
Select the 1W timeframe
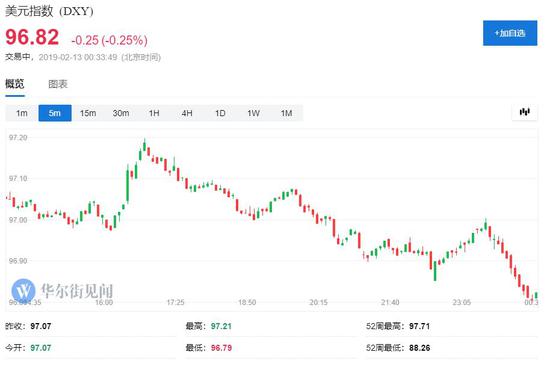pyautogui.click(x=253, y=113)
